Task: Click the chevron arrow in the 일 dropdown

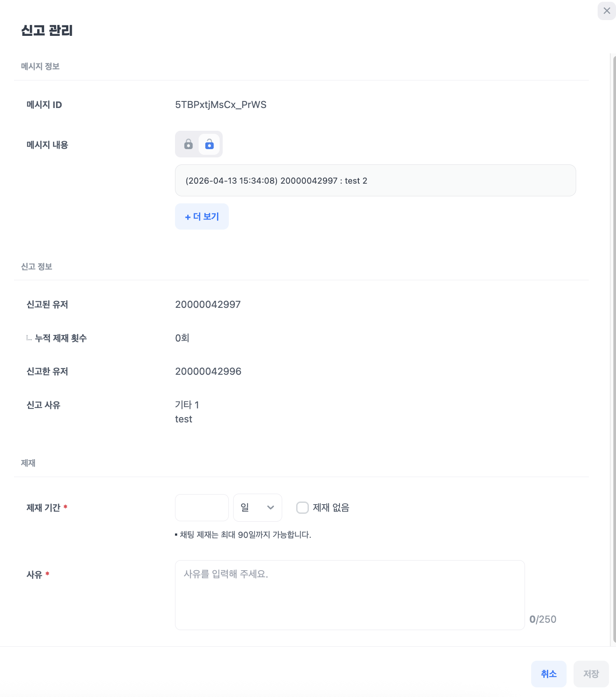Action: (x=270, y=508)
